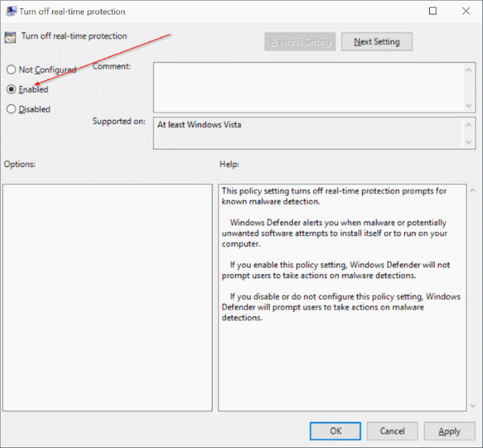483x448 pixels.
Task: Click the paragraph starting 'Windows Defender alerts'
Action: [335, 233]
